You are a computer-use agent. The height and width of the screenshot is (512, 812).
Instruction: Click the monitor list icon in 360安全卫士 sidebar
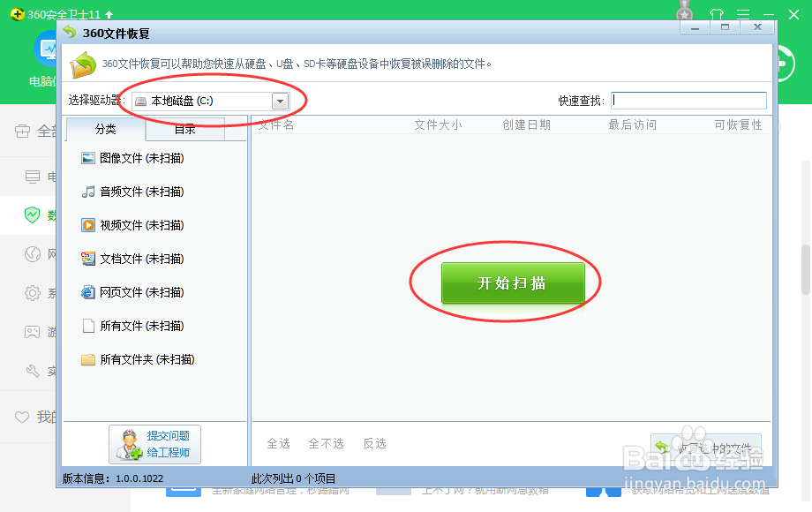pos(32,177)
